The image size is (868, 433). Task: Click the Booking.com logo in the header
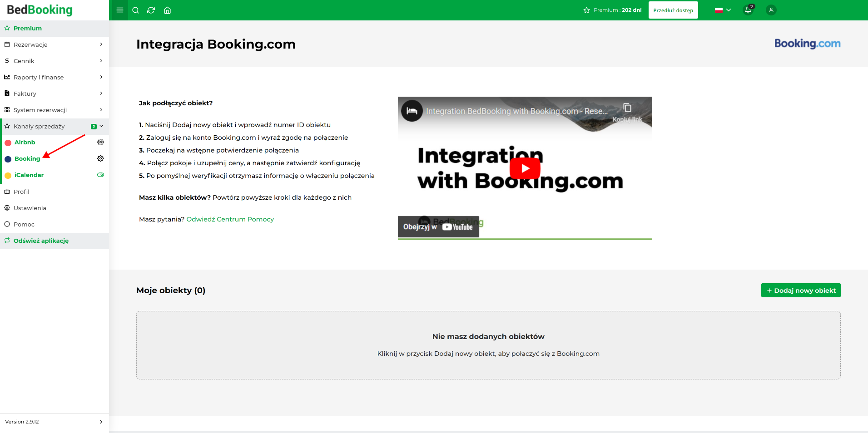[807, 44]
